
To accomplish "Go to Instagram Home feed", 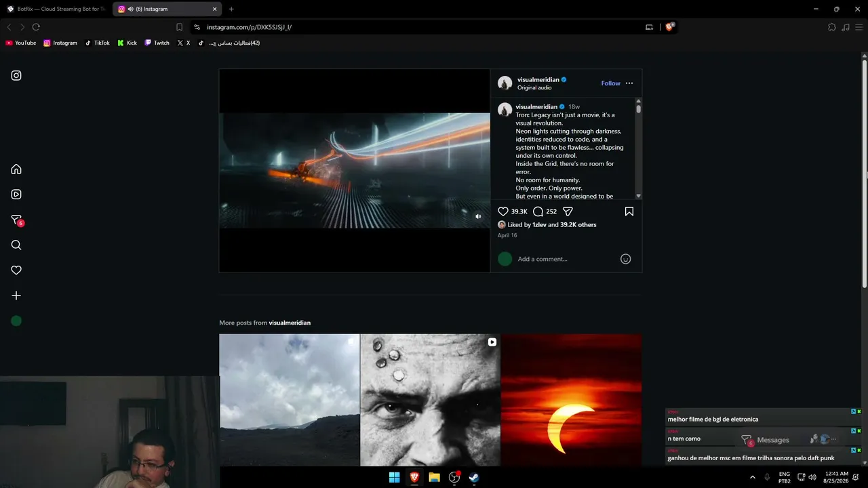I will [16, 169].
